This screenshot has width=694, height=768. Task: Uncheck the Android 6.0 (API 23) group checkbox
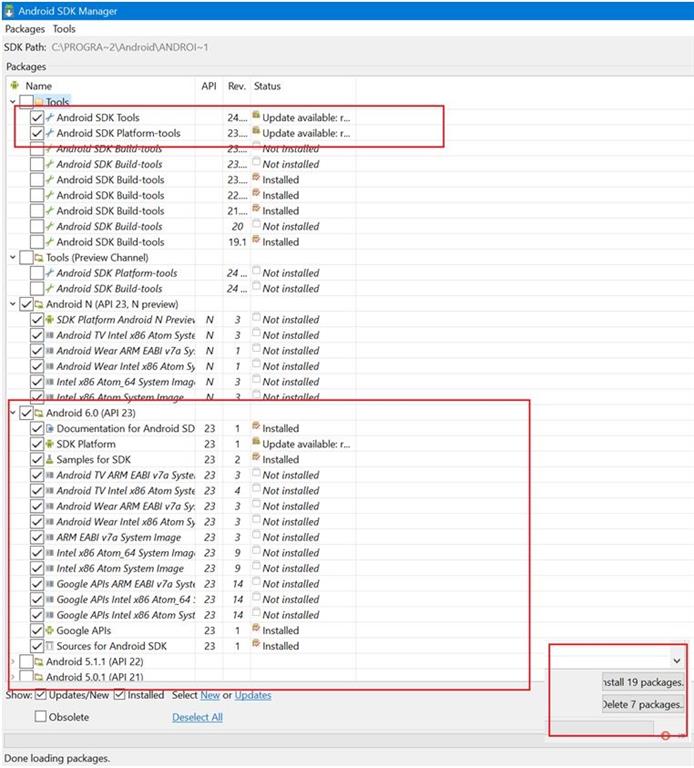click(26, 413)
